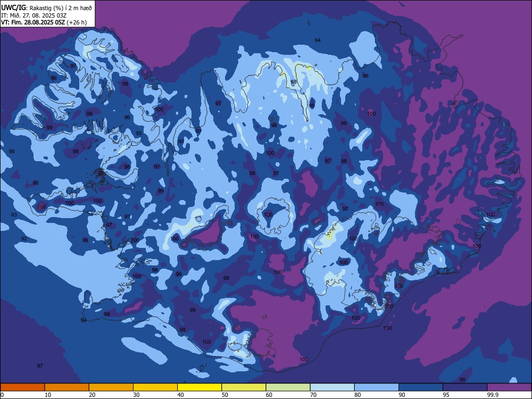The width and height of the screenshot is (532, 399).
Task: Click the legend scale label '10'
Action: (x=48, y=395)
